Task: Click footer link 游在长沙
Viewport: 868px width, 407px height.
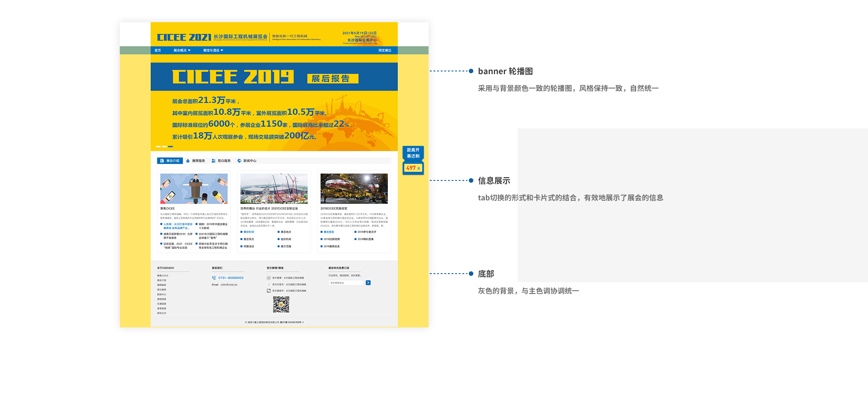Action: (162, 313)
